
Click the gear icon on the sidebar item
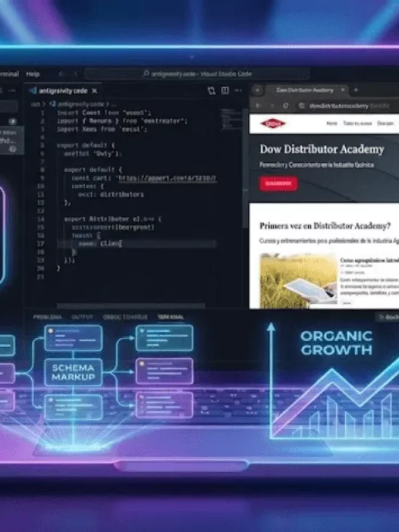coord(13,149)
